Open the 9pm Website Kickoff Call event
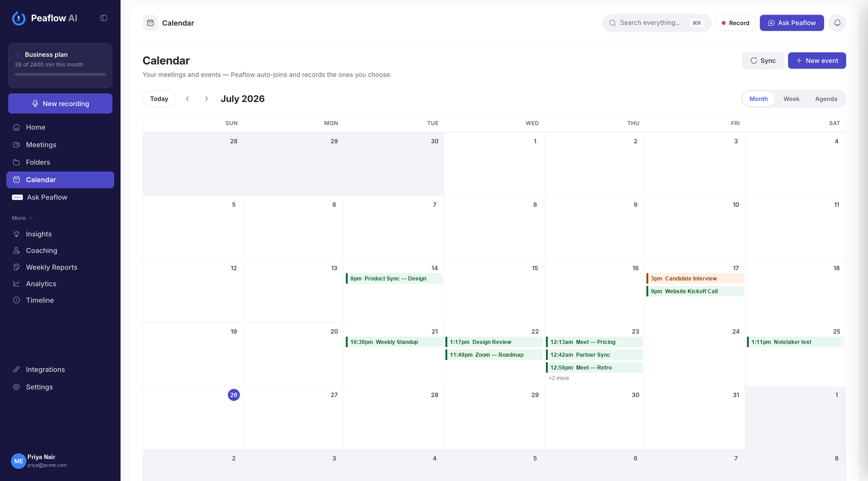Screen dimensions: 868x481 click(x=695, y=291)
